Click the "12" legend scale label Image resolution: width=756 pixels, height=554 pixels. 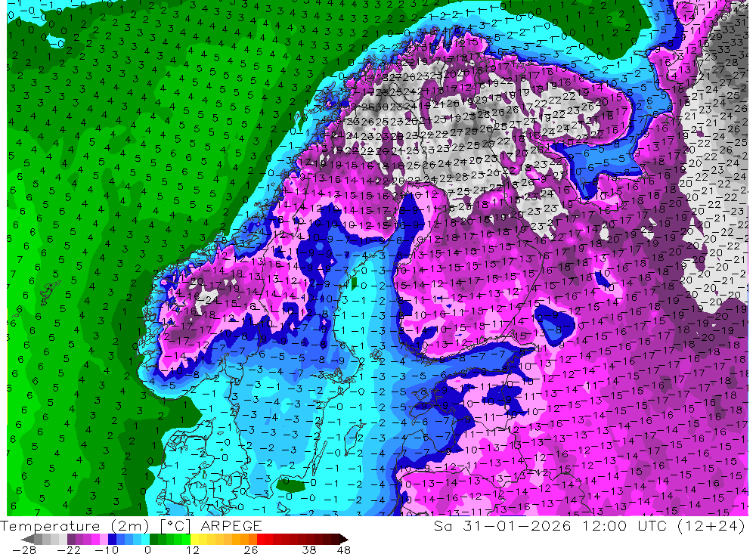pos(193,549)
